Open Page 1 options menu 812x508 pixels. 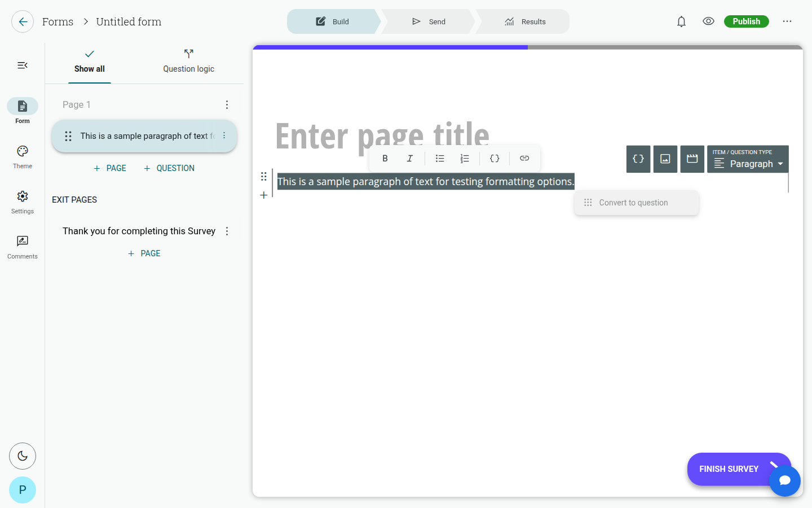coord(227,104)
